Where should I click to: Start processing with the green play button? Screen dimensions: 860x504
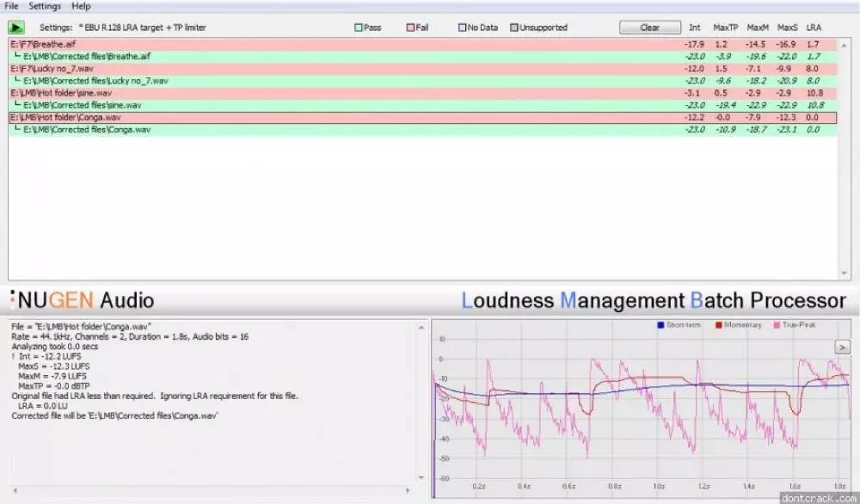click(15, 28)
